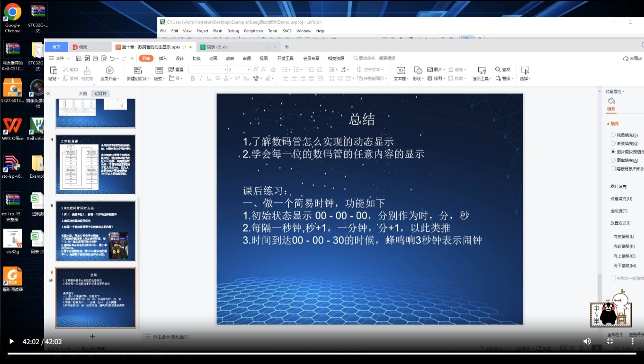Check Hide Background Graphics checkbox

coord(614,169)
